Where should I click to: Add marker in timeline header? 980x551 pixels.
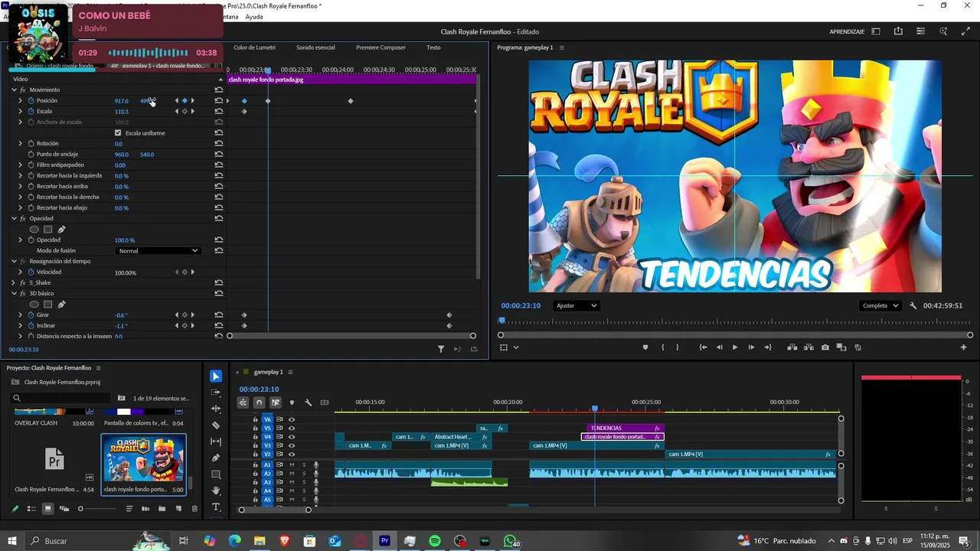click(292, 403)
